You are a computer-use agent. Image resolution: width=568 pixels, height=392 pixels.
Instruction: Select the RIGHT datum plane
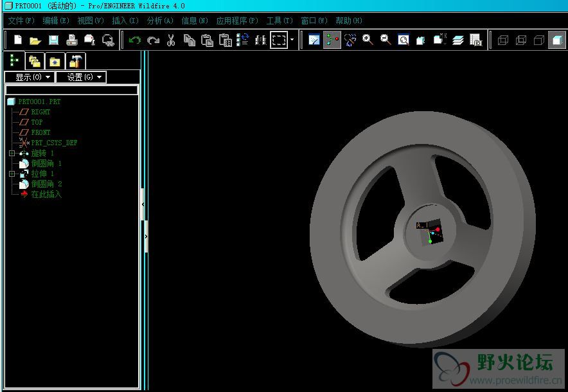pyautogui.click(x=40, y=112)
